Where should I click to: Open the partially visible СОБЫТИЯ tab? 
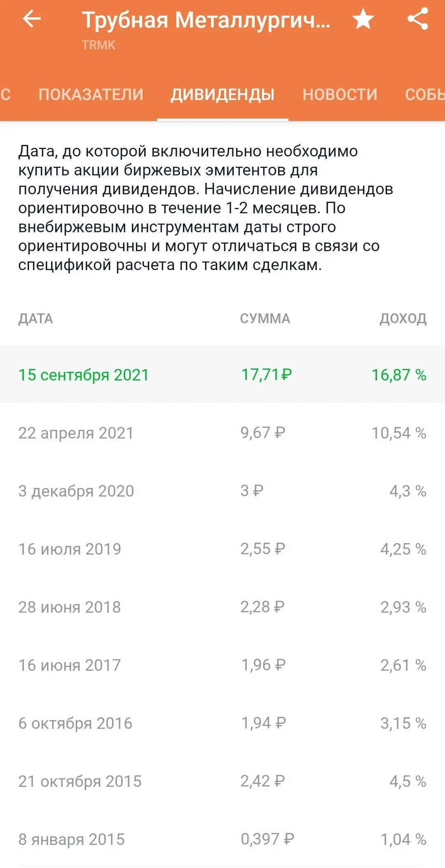pos(425,94)
